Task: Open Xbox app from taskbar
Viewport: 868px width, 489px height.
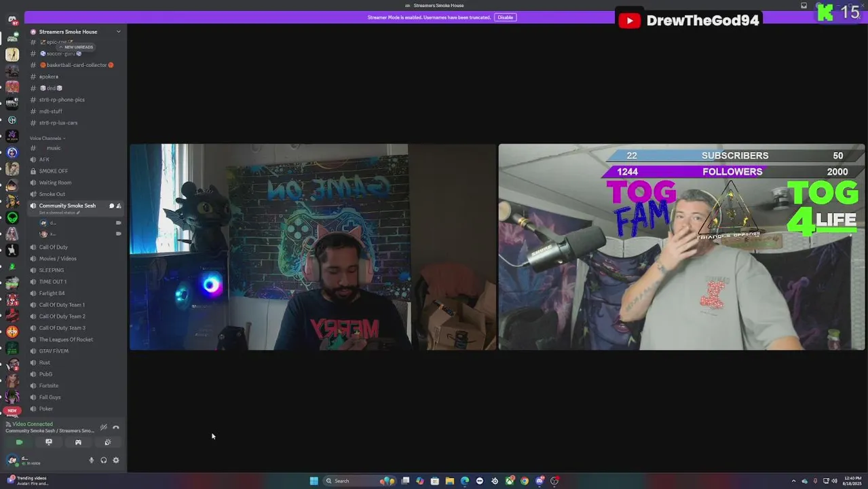Action: click(509, 481)
